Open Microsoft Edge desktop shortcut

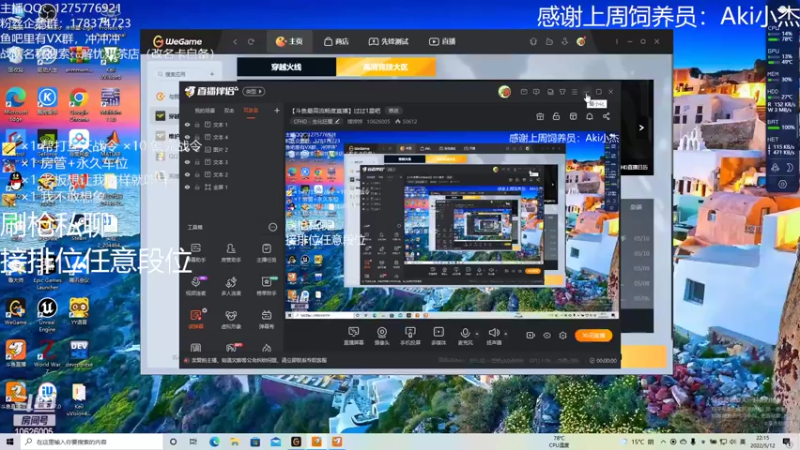tap(16, 105)
